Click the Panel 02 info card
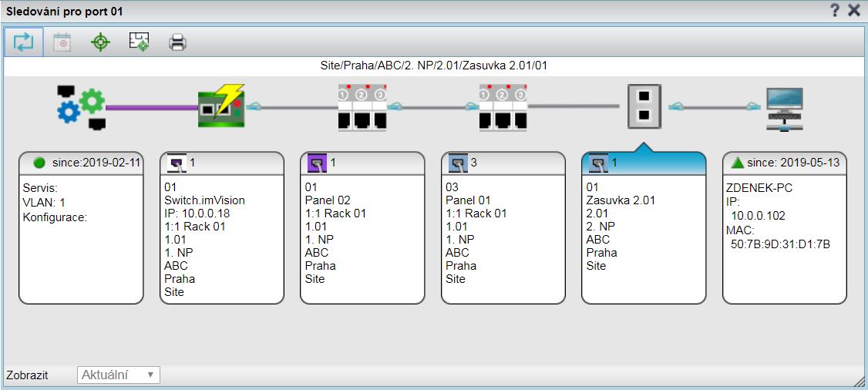The width and height of the screenshot is (868, 390). [362, 237]
